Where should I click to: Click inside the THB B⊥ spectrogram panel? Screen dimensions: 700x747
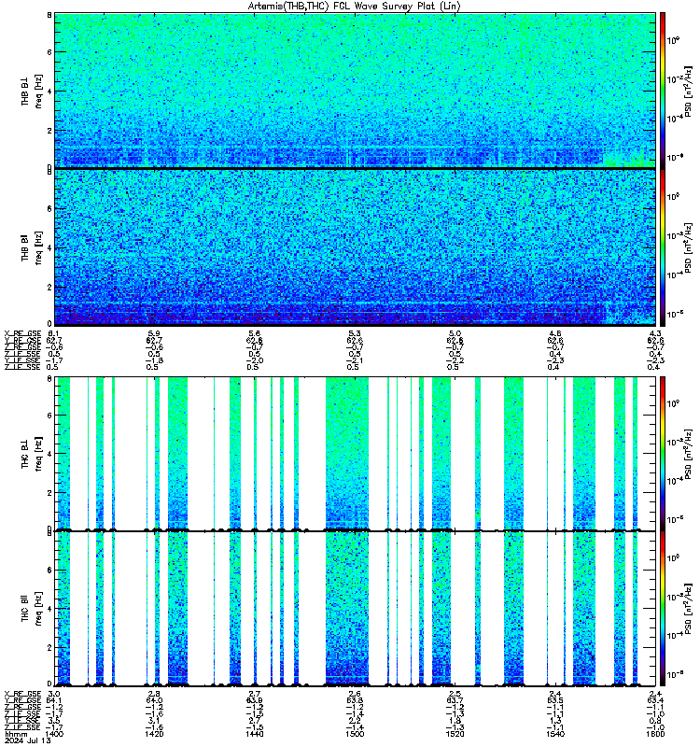coord(355,90)
